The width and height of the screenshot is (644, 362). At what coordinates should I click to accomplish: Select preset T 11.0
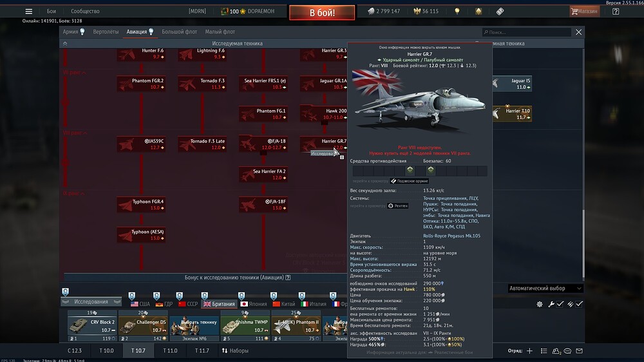tap(170, 350)
